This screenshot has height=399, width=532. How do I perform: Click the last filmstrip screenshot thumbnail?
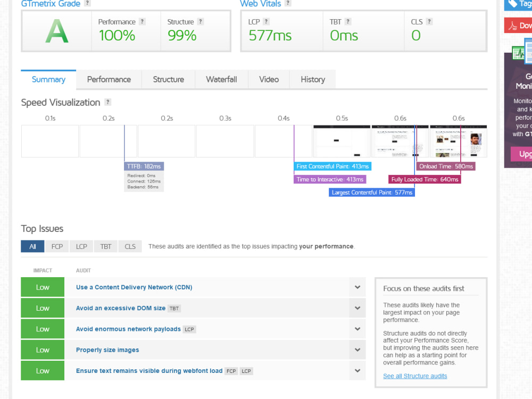click(x=459, y=141)
